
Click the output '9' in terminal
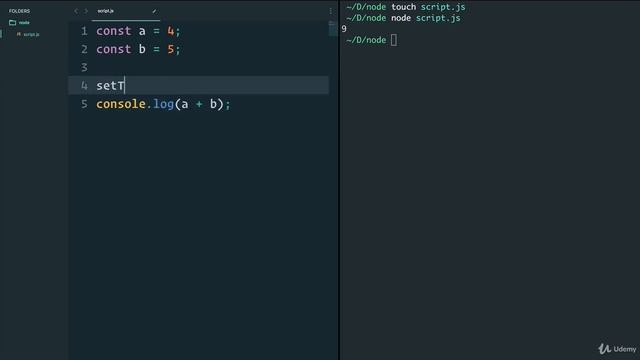344,29
